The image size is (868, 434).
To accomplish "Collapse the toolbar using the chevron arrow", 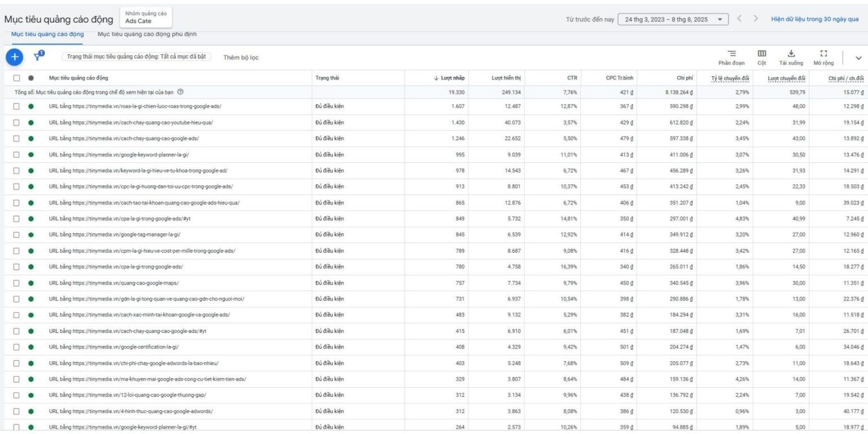I will pos(859,58).
